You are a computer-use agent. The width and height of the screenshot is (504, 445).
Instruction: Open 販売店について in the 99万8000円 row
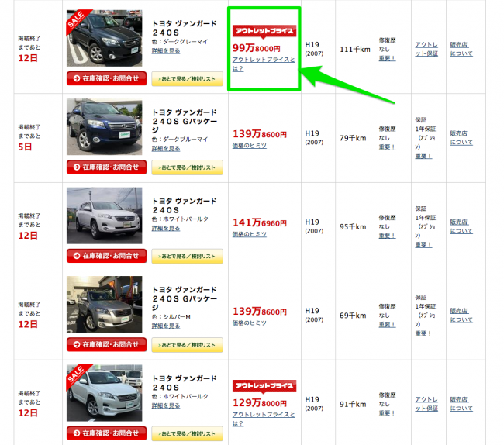point(461,50)
